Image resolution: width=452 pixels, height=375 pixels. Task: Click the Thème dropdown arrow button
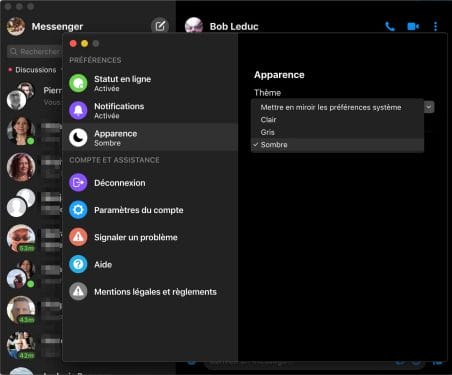click(429, 107)
